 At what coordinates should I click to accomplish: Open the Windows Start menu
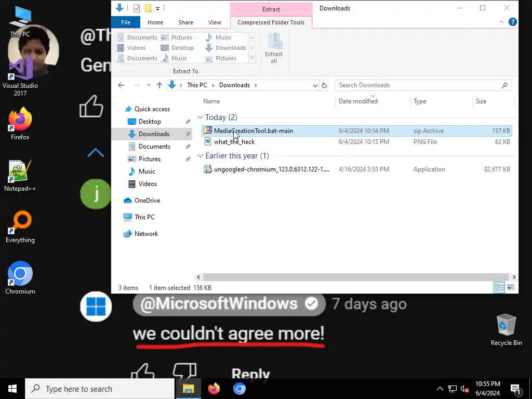[x=12, y=389]
